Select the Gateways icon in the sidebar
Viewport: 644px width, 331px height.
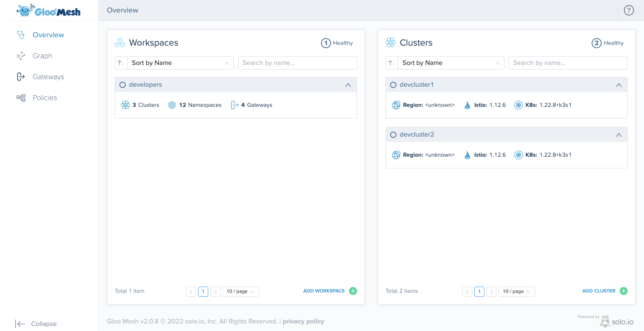click(x=21, y=77)
